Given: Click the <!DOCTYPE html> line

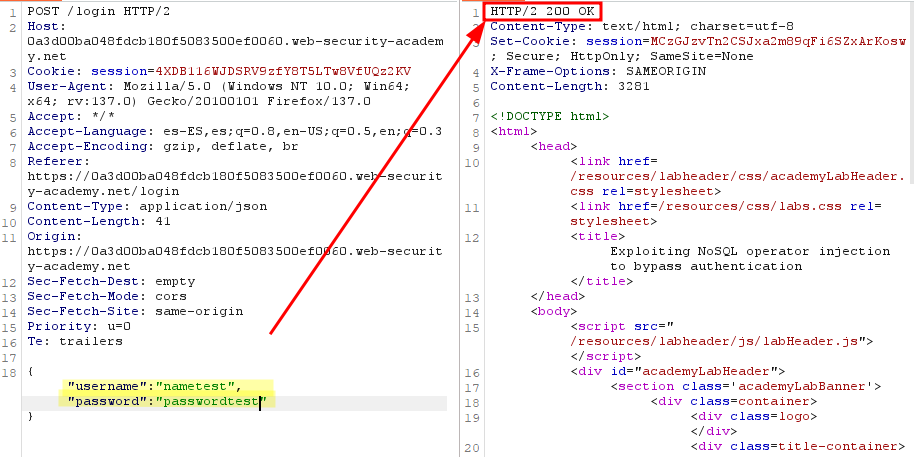Looking at the screenshot, I should click(x=550, y=117).
